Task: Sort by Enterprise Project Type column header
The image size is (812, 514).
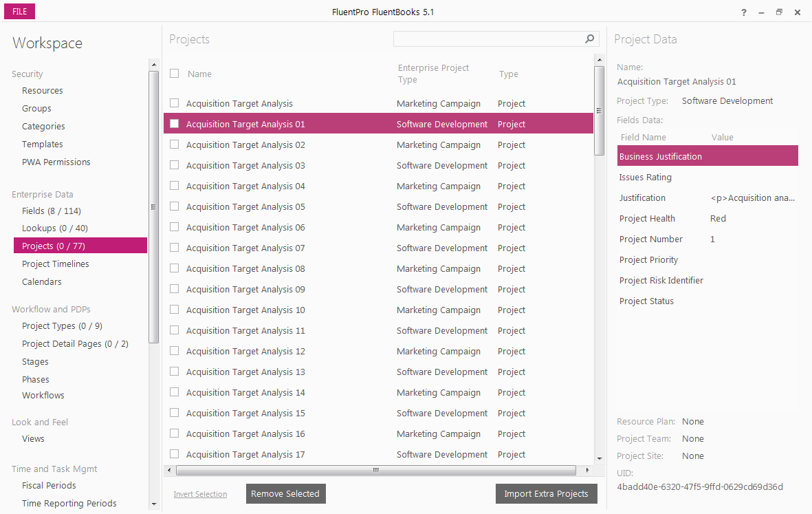Action: tap(433, 74)
